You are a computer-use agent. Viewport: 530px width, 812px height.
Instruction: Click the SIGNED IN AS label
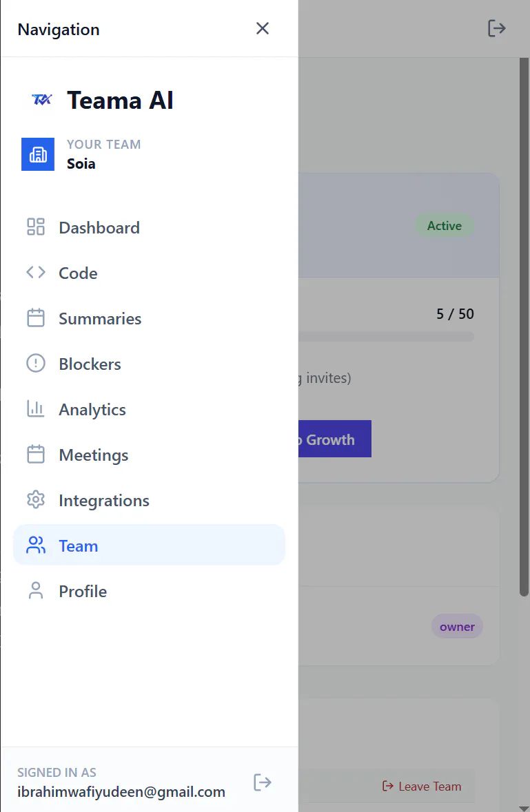(x=57, y=772)
